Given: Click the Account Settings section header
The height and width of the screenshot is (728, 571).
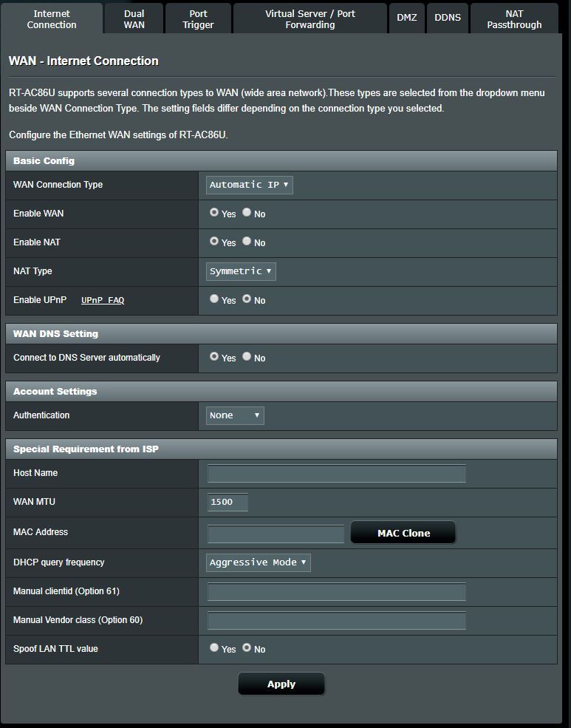Looking at the screenshot, I should point(281,392).
